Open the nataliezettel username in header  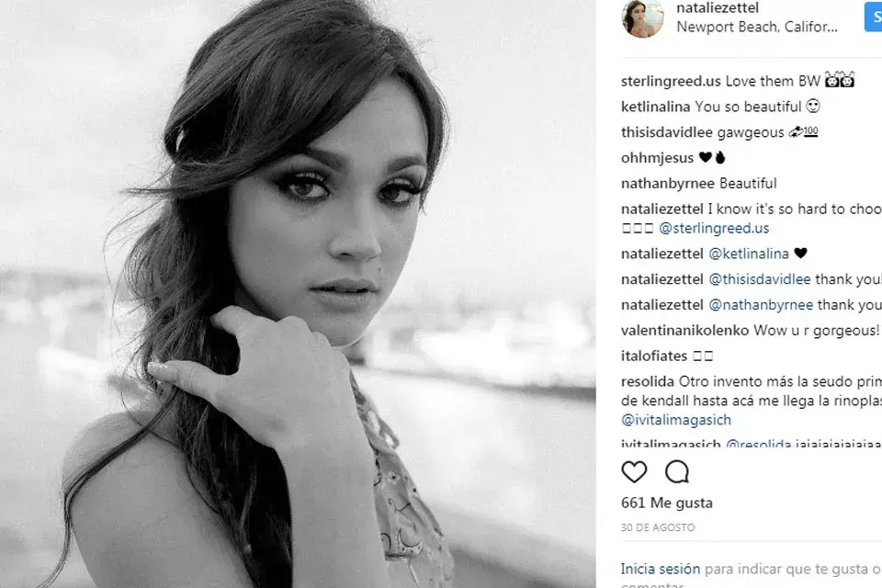point(718,8)
